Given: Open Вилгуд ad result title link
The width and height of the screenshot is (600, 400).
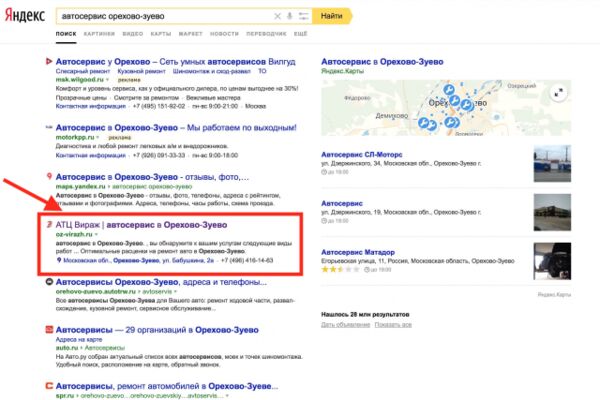Looking at the screenshot, I should [x=175, y=62].
